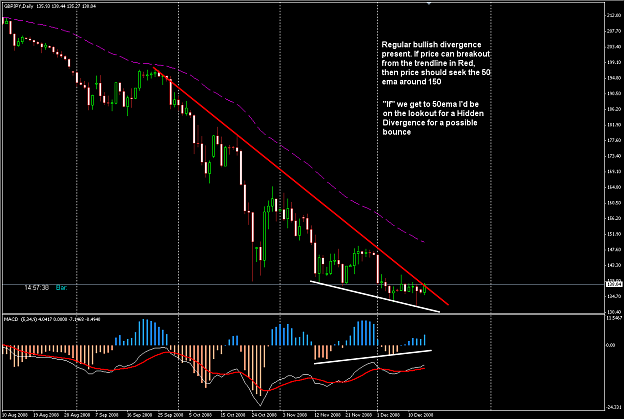
Task: Click the current price label on the price axis
Action: pos(614,284)
